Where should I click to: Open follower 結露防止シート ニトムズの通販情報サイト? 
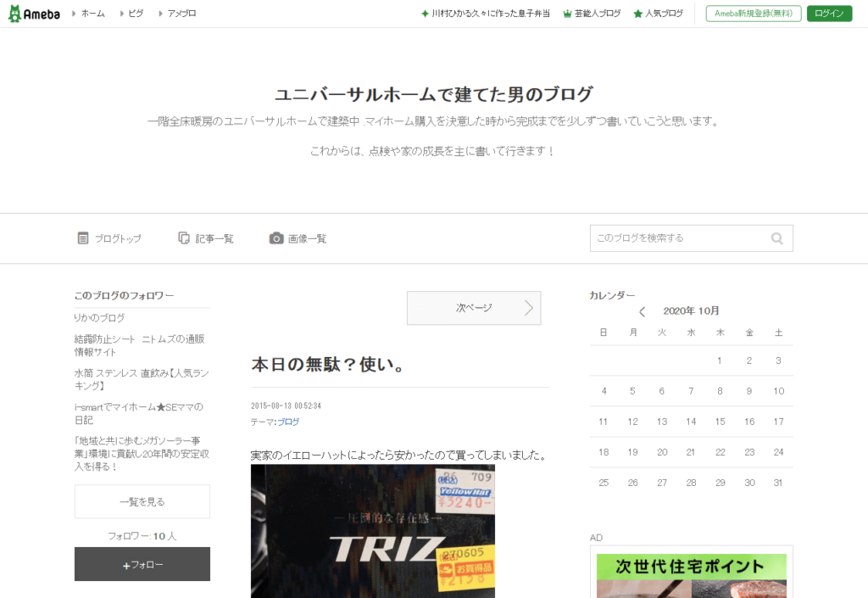140,345
